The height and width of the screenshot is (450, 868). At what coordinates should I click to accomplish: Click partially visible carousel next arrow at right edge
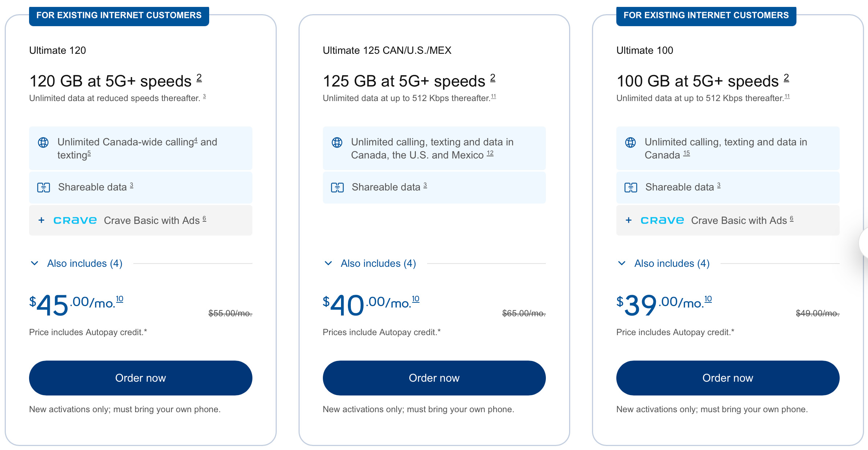click(864, 243)
